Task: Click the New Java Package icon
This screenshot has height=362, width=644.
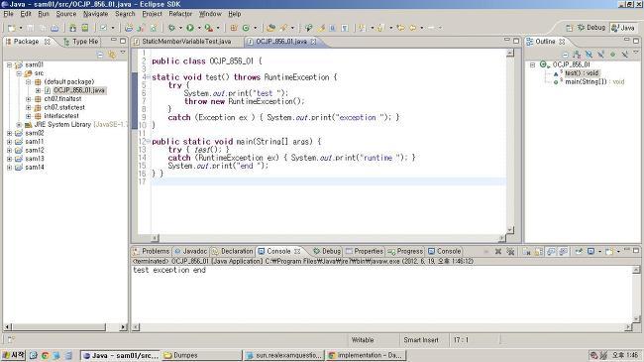Action: (233, 28)
